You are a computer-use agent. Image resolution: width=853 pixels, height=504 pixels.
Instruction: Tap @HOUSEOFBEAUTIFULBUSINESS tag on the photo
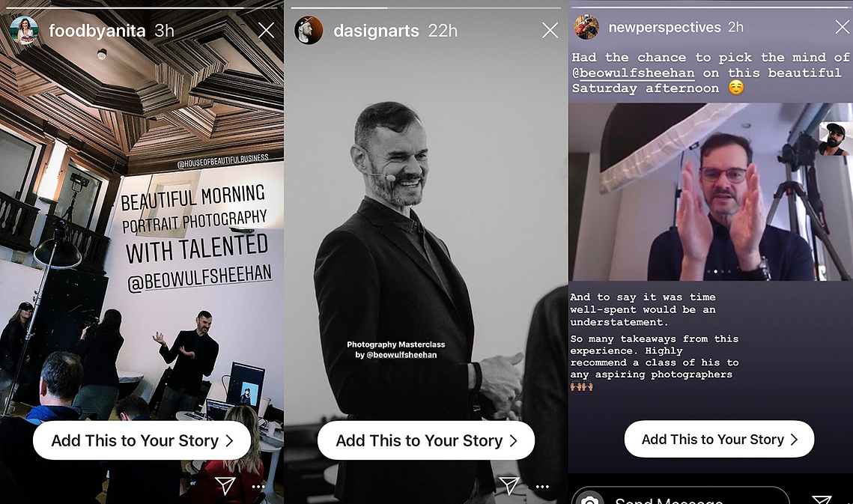[x=223, y=161]
